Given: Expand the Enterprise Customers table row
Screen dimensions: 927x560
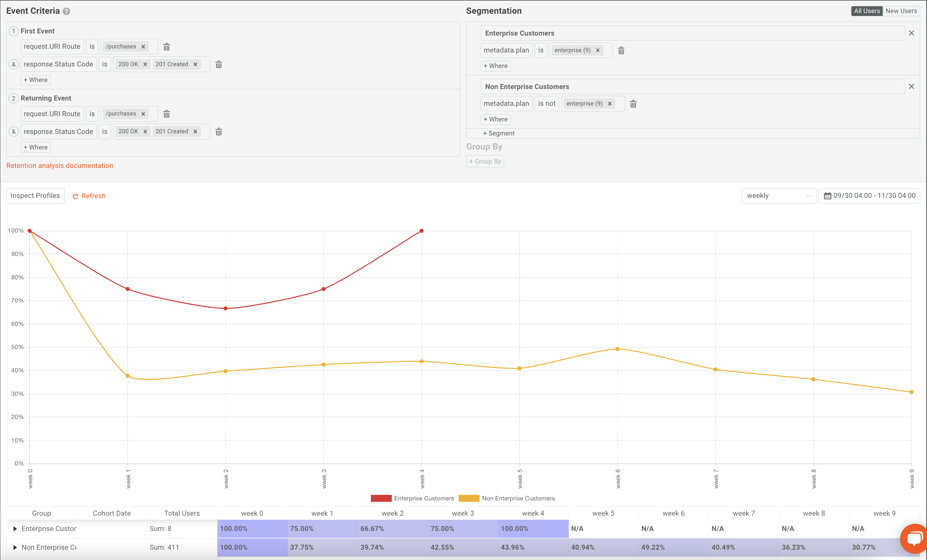Looking at the screenshot, I should click(15, 528).
